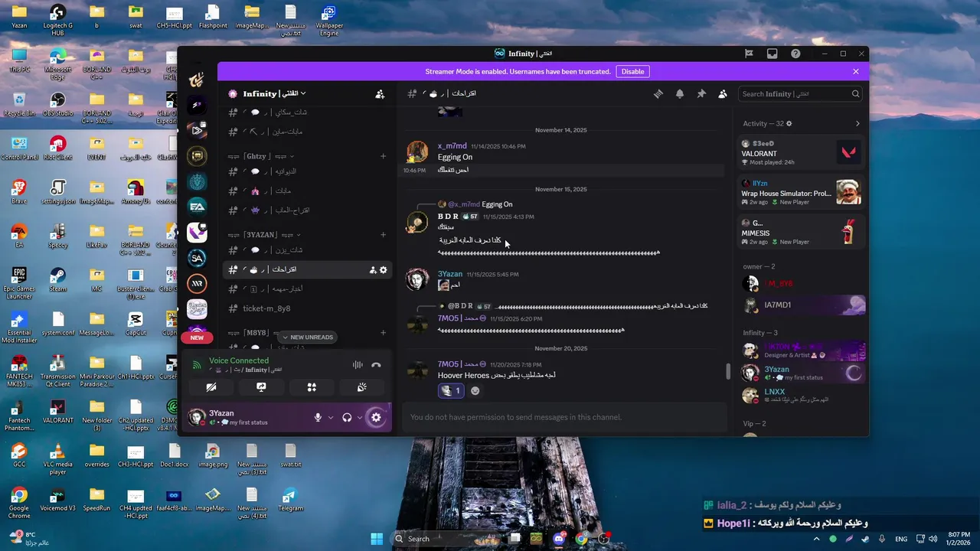Image resolution: width=980 pixels, height=551 pixels.
Task: Open the soundboard button
Action: pos(361,387)
